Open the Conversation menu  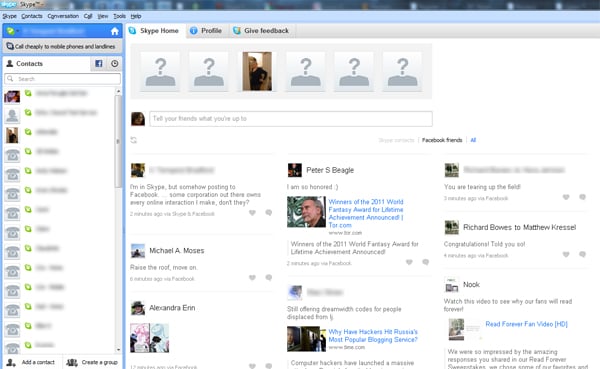63,16
